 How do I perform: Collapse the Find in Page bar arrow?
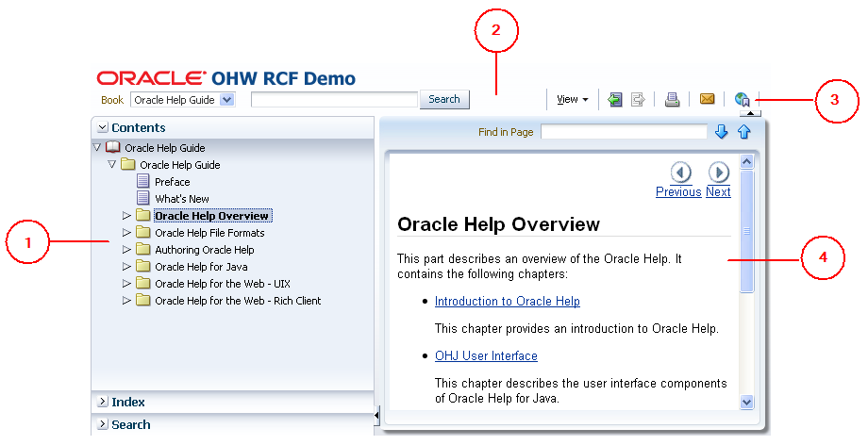pos(750,113)
